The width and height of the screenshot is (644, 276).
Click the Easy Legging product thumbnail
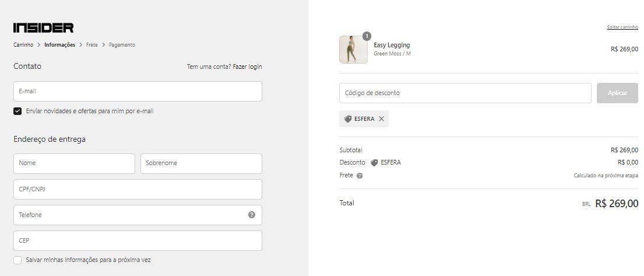point(353,50)
